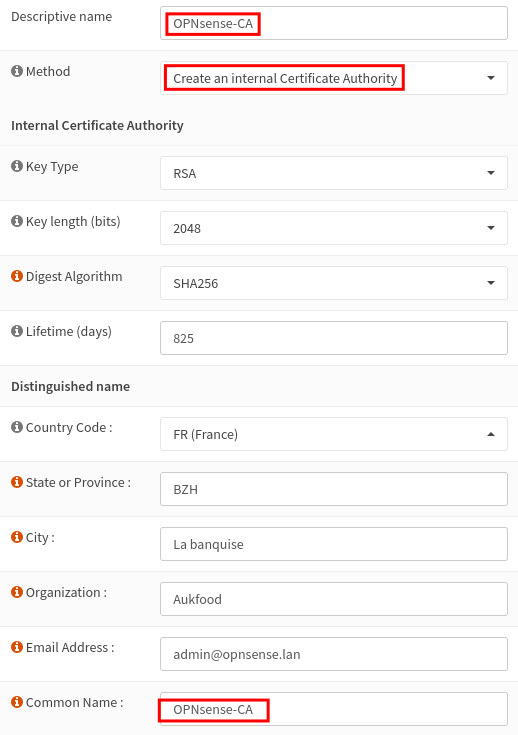Screen dimensions: 518x735
Task: Open the Method dropdown
Action: [334, 78]
